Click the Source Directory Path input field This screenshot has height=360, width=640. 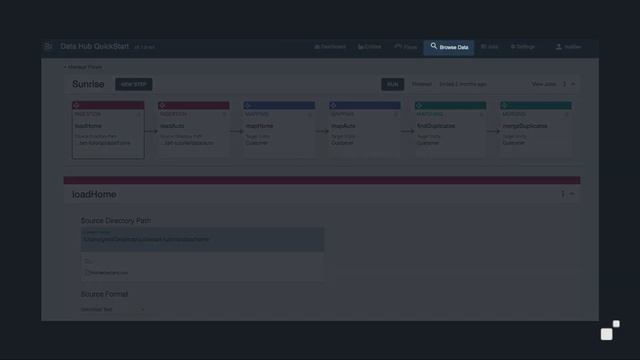202,239
